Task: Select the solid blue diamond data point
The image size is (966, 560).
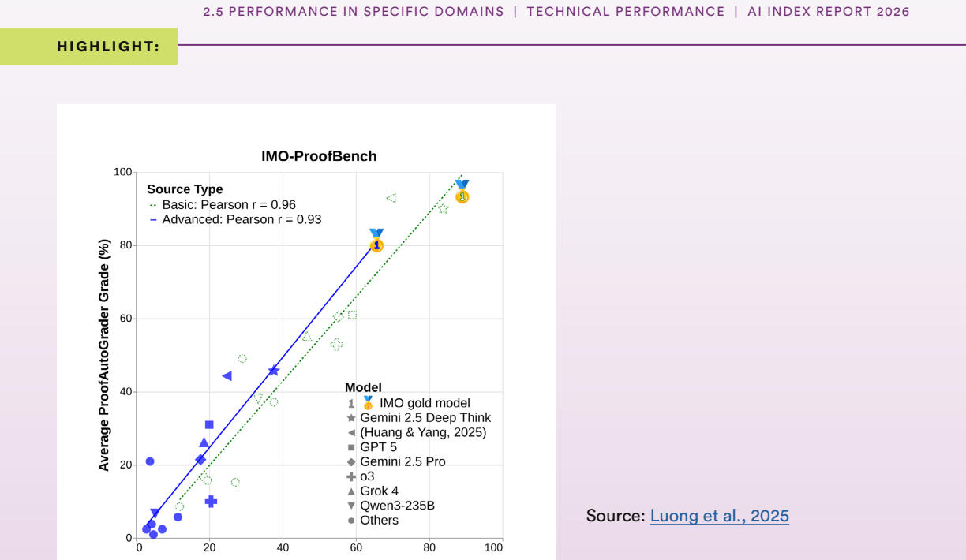Action: [x=200, y=460]
